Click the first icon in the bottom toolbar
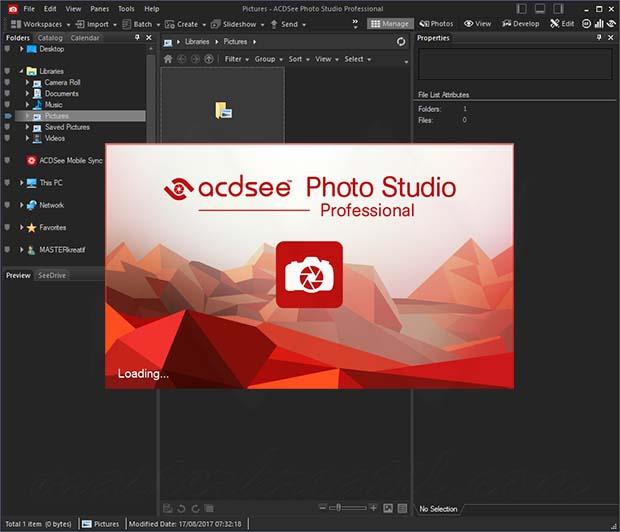Image resolution: width=620 pixels, height=532 pixels. click(168, 509)
